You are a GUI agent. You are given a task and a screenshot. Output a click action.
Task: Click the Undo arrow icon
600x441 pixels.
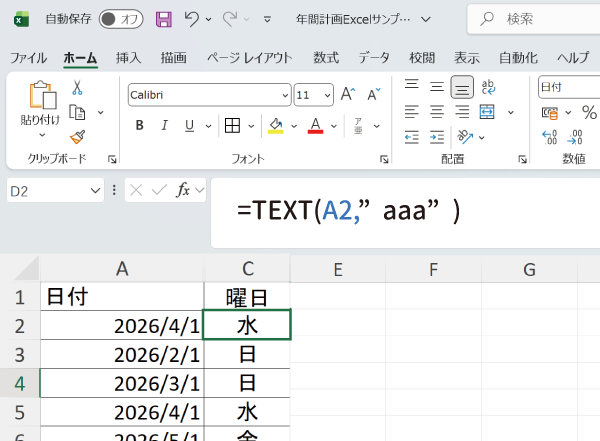point(192,19)
